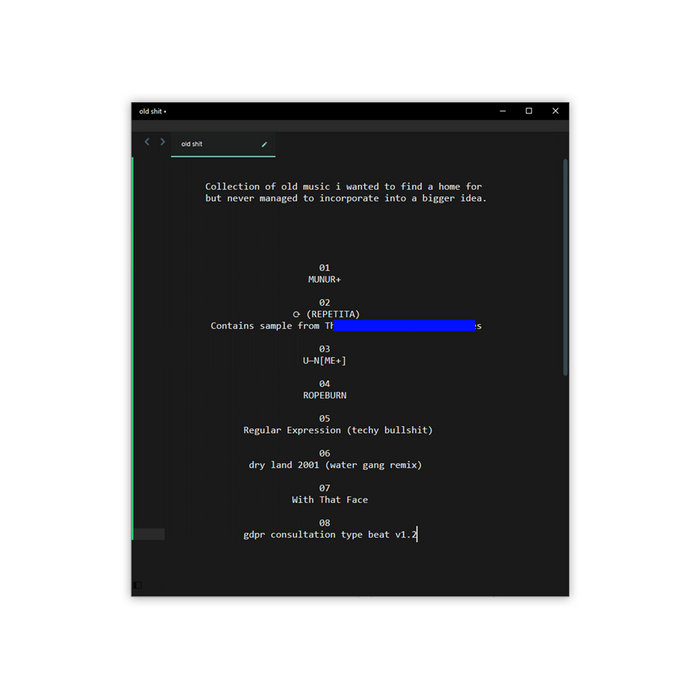
Task: Click the small icon in the bottom-left corner
Action: point(138,585)
